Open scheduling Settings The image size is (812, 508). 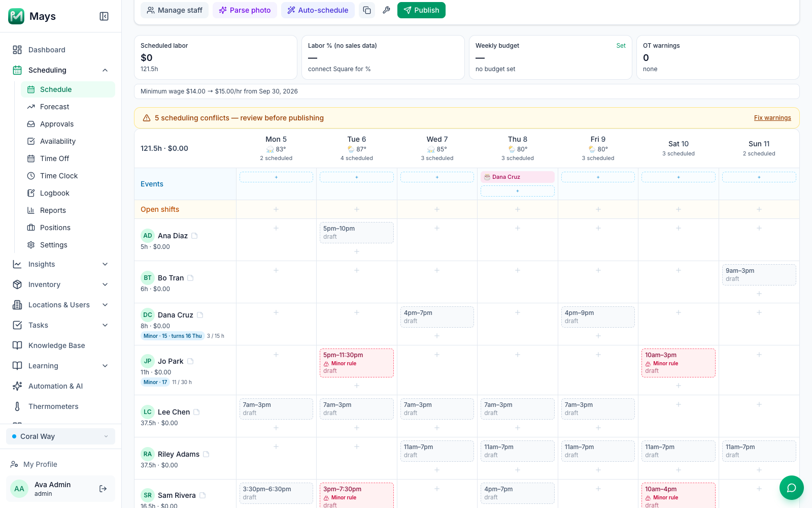click(68, 245)
